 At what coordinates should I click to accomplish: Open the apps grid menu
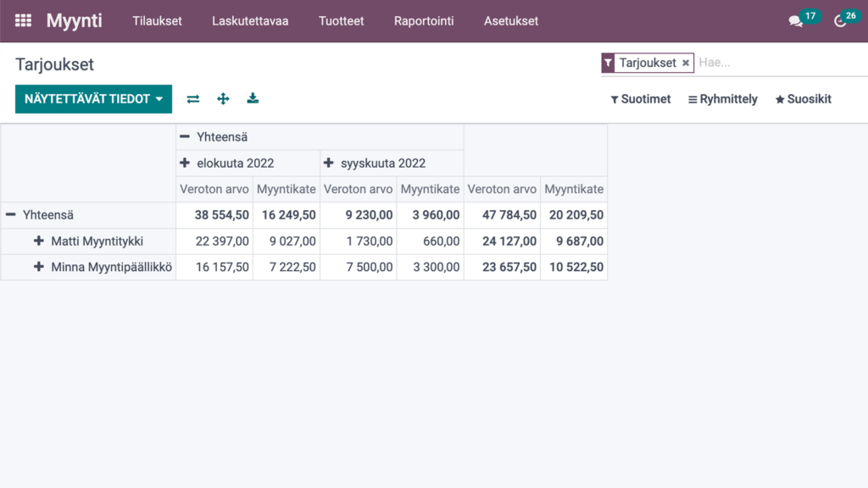point(23,20)
